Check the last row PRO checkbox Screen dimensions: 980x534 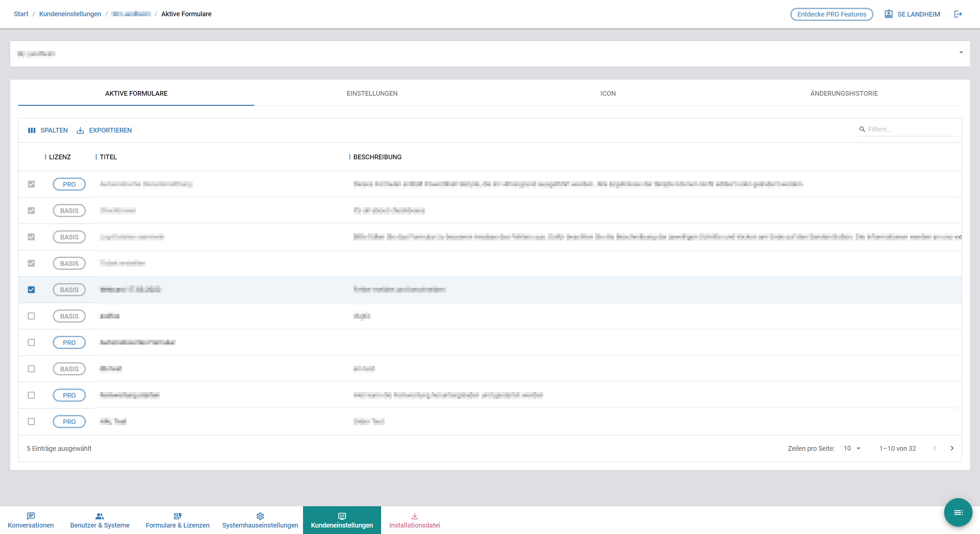tap(31, 421)
